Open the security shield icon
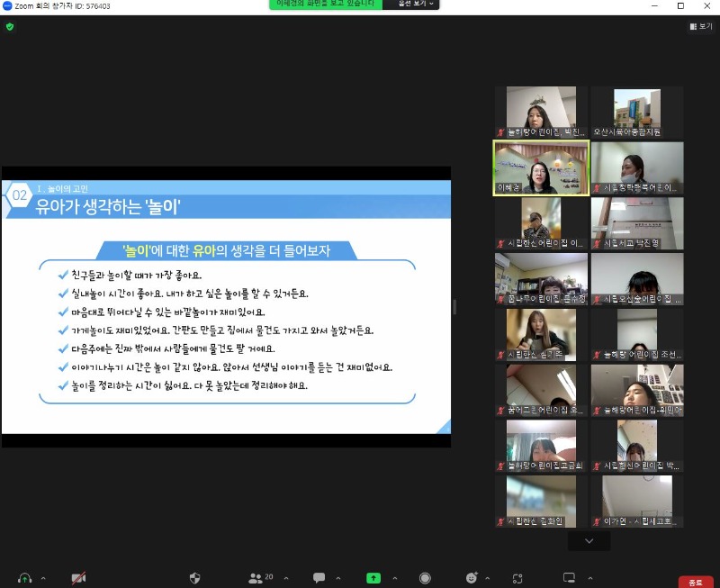Image resolution: width=720 pixels, height=588 pixels. tap(195, 577)
